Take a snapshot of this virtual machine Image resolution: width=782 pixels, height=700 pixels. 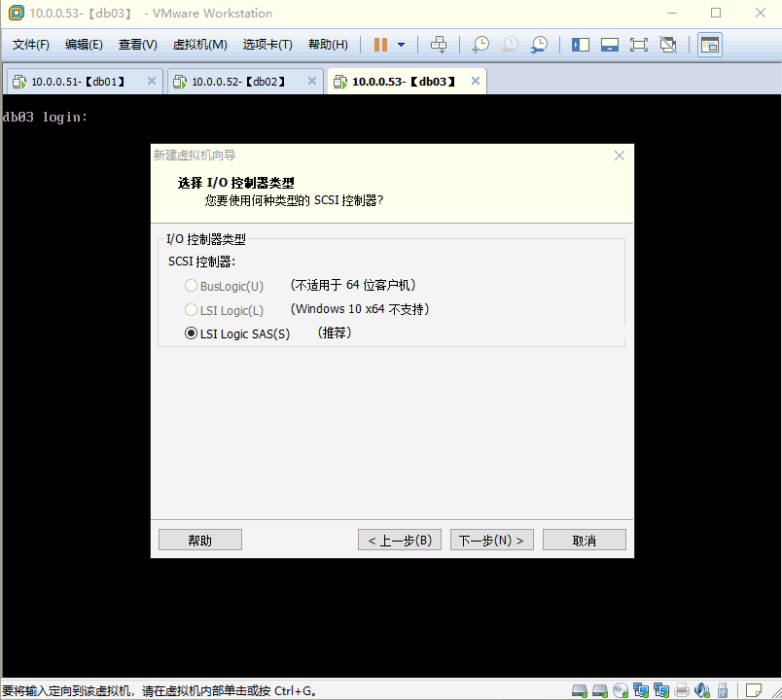click(x=480, y=45)
